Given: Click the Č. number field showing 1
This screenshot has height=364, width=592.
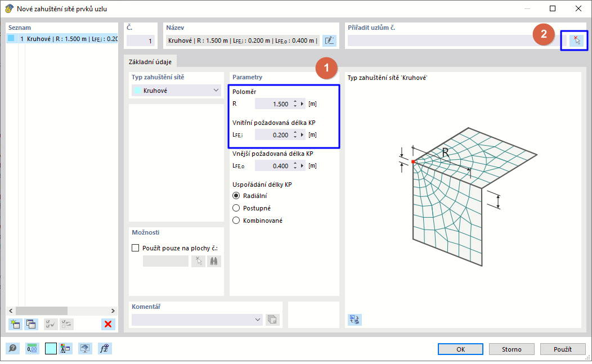Looking at the screenshot, I should click(x=141, y=41).
